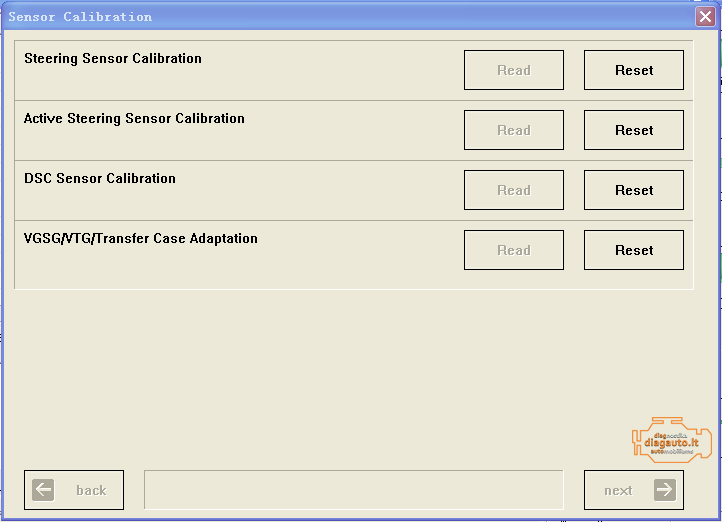The width and height of the screenshot is (722, 522).
Task: Click the empty status field at bottom
Action: [x=354, y=490]
